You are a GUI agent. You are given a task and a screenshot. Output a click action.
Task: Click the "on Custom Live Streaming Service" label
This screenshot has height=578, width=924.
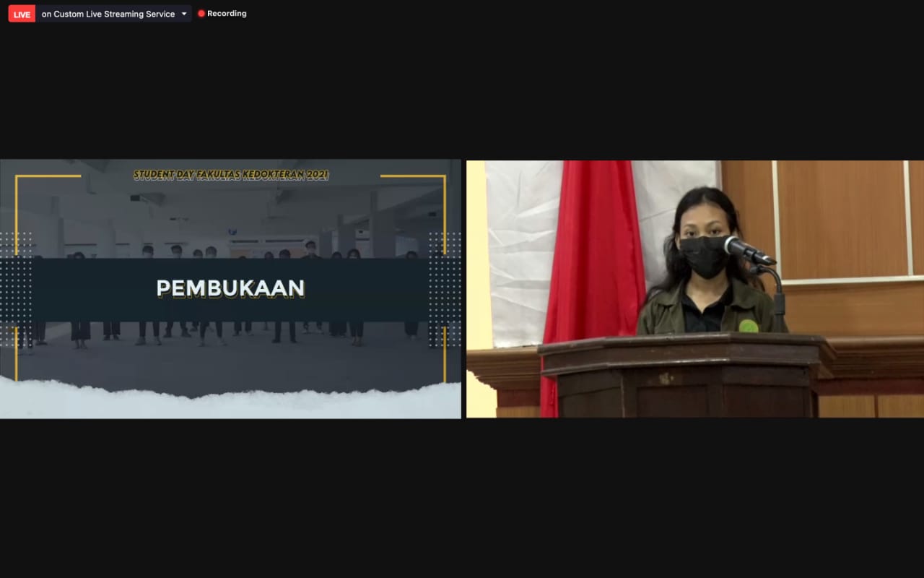pyautogui.click(x=108, y=14)
